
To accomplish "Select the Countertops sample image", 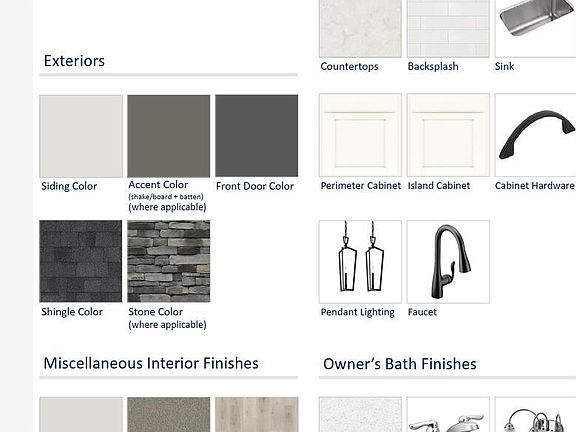I will pyautogui.click(x=360, y=29).
